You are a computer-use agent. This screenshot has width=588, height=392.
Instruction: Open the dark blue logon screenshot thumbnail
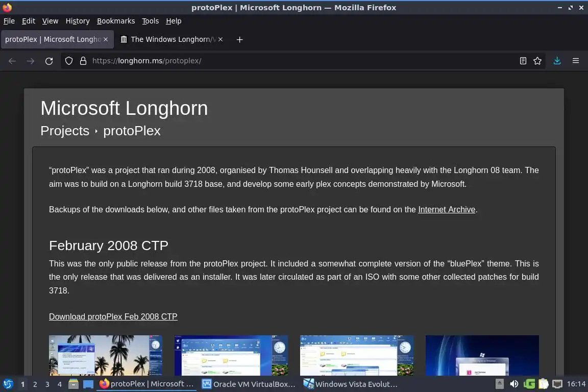tap(482, 355)
